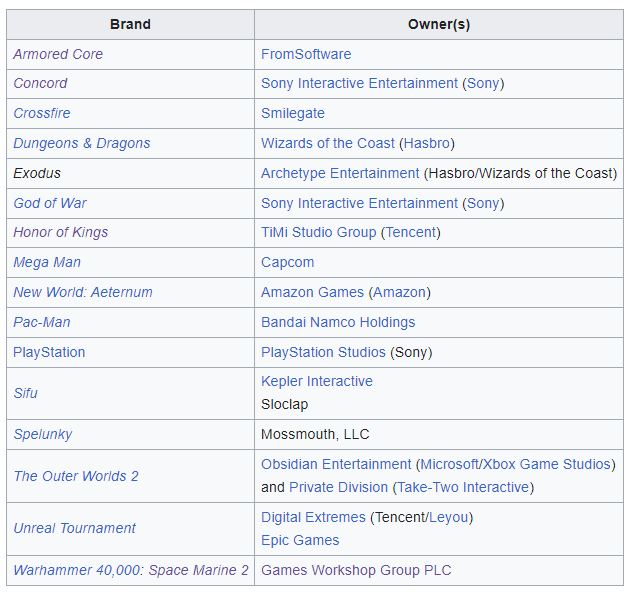Open the Tencent link beside TiMi
The width and height of the screenshot is (639, 601).
[x=411, y=232]
